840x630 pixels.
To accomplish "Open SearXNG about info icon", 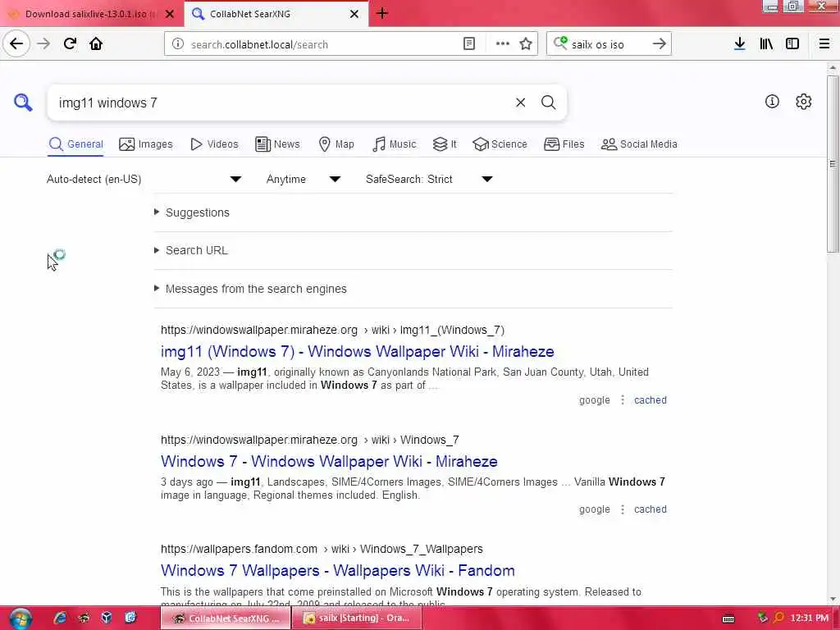I will [x=771, y=101].
